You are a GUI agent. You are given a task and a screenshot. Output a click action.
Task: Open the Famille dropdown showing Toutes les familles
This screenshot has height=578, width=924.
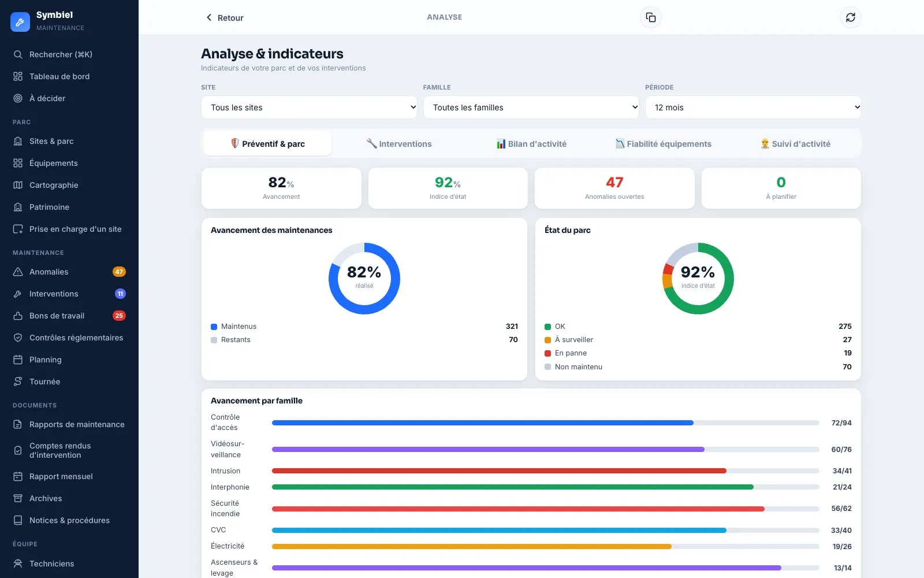(x=531, y=108)
